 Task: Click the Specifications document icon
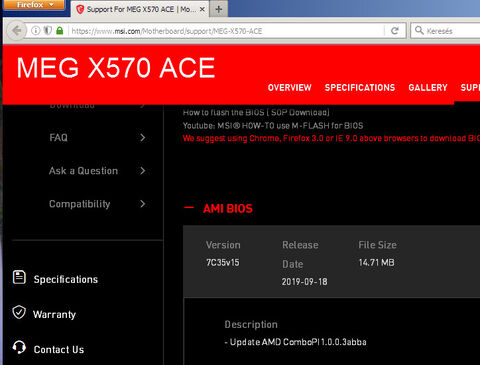click(19, 277)
